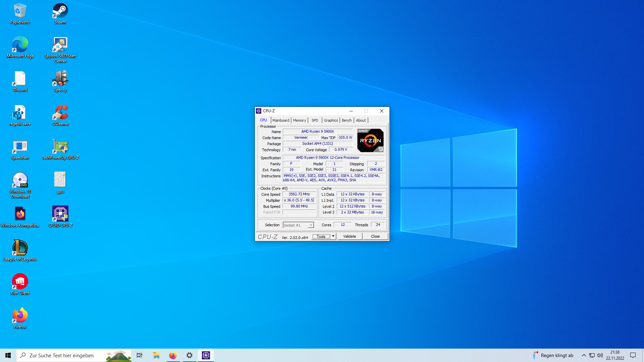Click the Validate button
The height and width of the screenshot is (362, 644).
[350, 236]
